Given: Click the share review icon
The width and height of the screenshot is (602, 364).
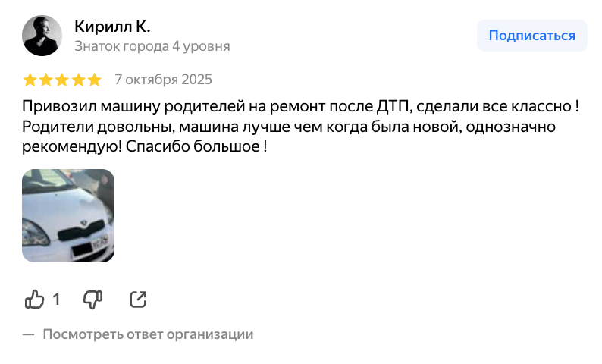Looking at the screenshot, I should [138, 300].
